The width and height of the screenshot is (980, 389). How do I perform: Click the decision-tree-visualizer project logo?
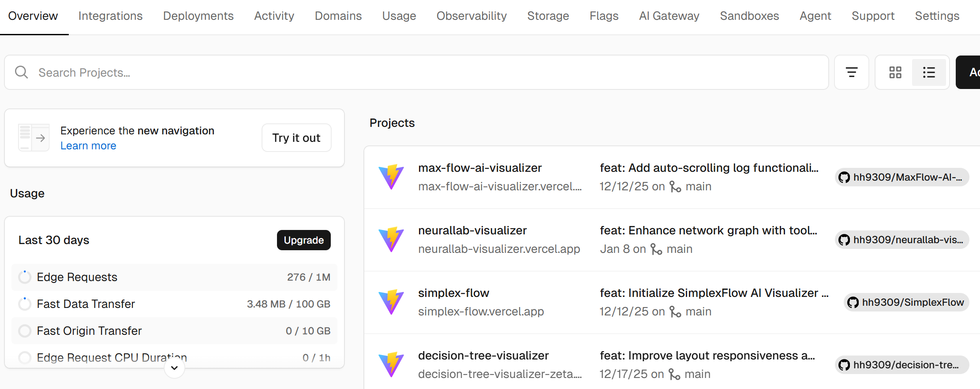391,365
